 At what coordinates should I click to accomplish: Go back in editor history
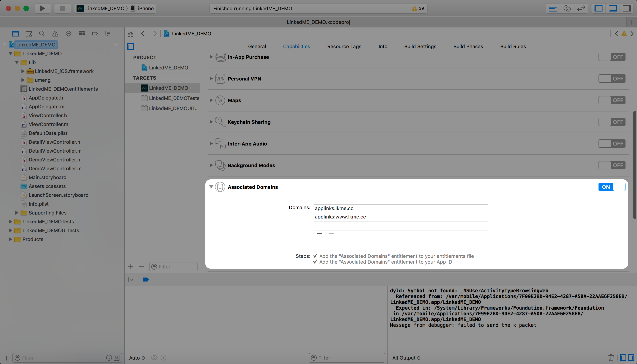[143, 33]
